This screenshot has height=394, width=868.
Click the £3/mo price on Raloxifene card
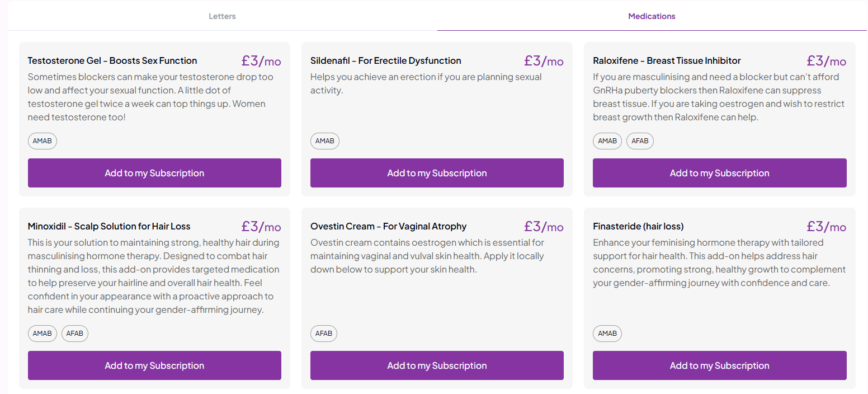(x=826, y=60)
